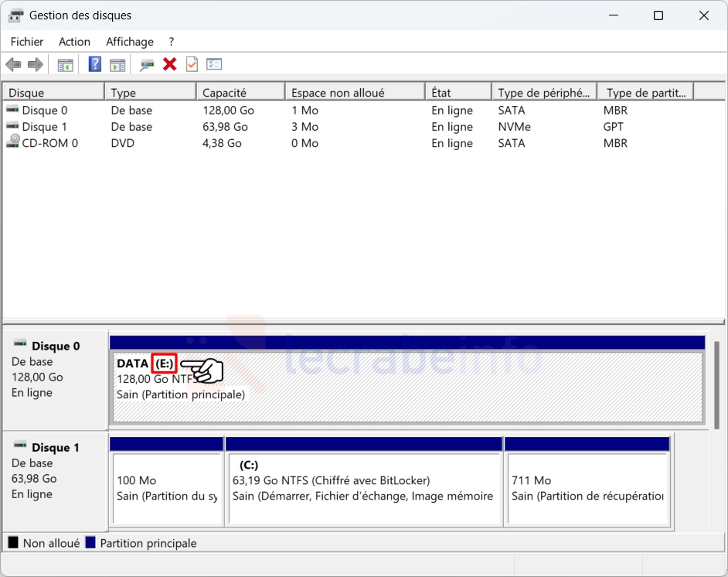Open the ? help menu
728x577 pixels.
coord(172,42)
